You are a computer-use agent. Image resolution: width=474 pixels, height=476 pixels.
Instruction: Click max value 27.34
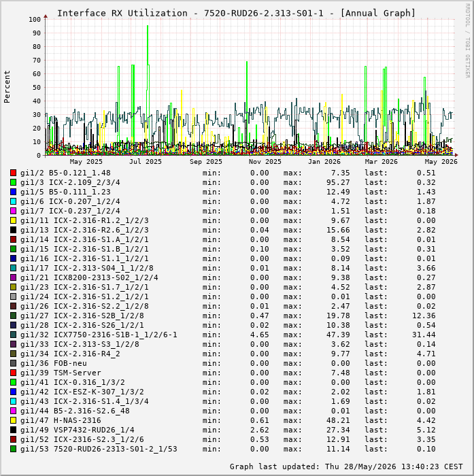pos(338,430)
